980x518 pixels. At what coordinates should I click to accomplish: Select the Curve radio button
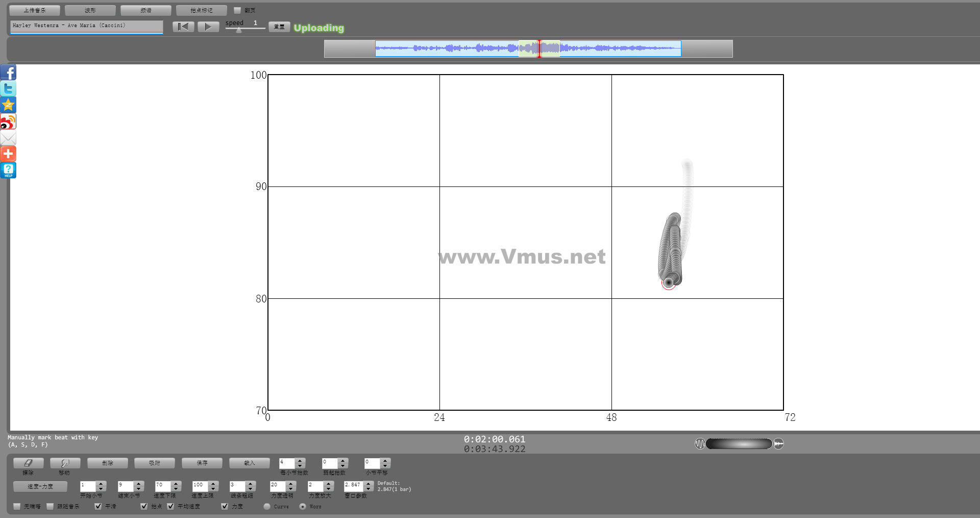[x=267, y=506]
